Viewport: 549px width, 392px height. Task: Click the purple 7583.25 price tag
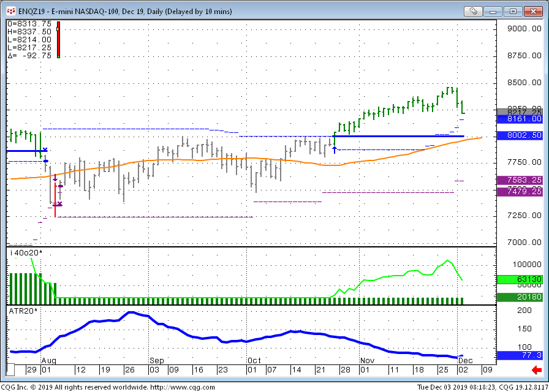coord(520,180)
